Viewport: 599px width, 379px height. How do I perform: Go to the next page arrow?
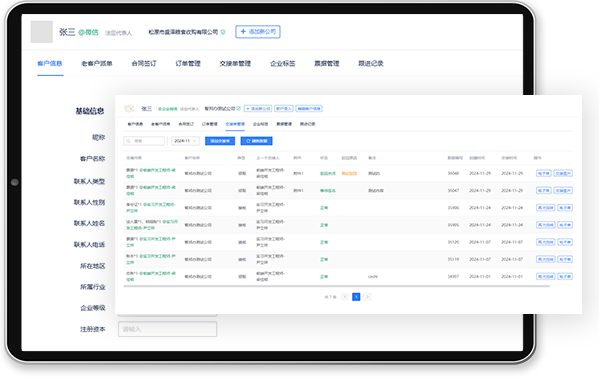coord(367,297)
